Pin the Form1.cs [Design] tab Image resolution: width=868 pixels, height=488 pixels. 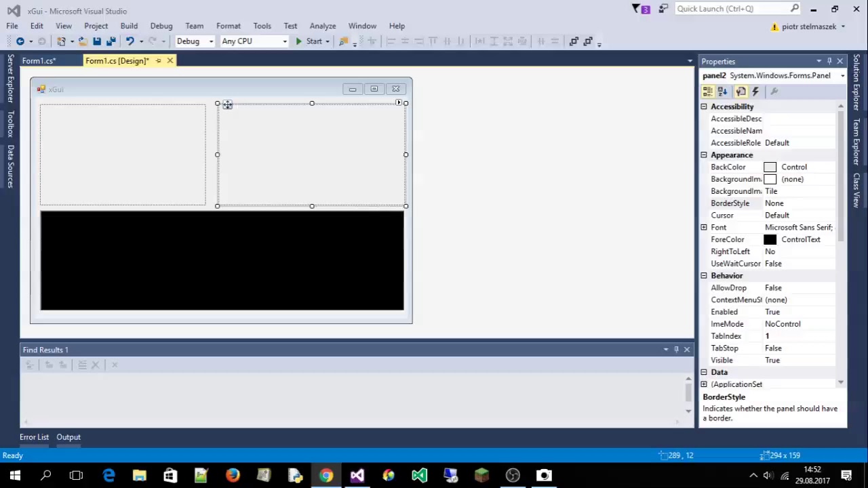pos(158,61)
